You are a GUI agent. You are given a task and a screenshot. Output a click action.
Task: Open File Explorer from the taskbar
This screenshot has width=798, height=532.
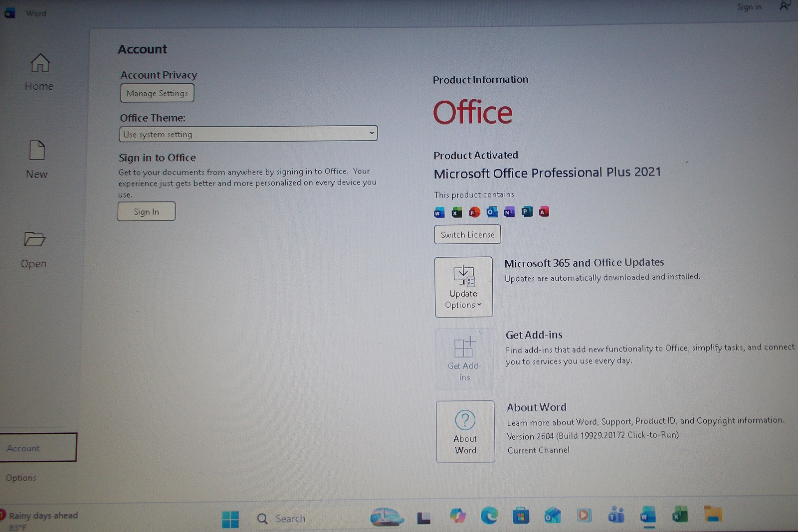point(713,514)
